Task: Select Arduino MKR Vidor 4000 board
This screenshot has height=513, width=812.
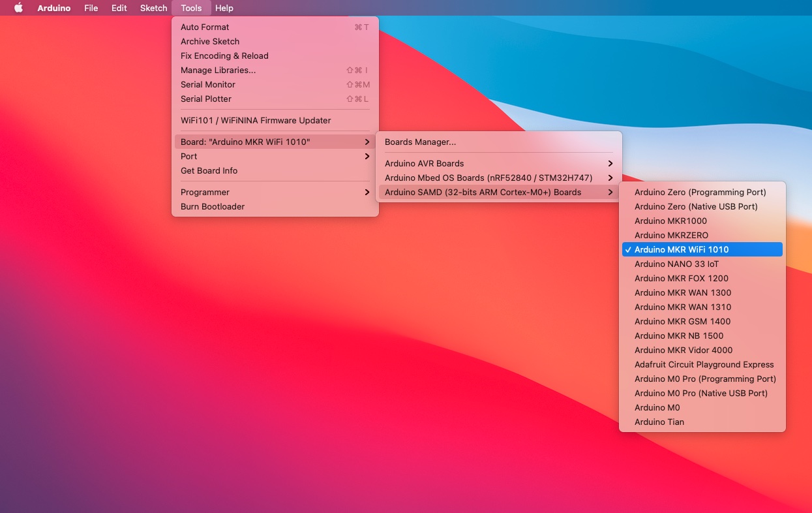Action: [x=684, y=350]
